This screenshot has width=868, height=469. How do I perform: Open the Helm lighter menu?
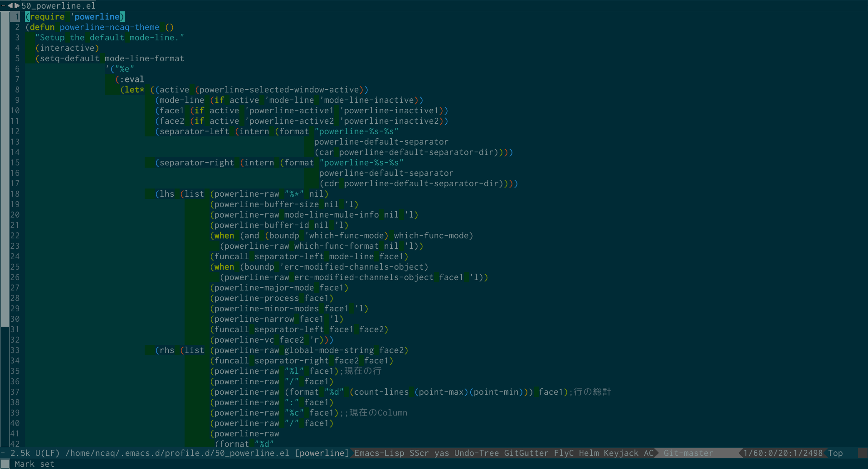pos(588,453)
